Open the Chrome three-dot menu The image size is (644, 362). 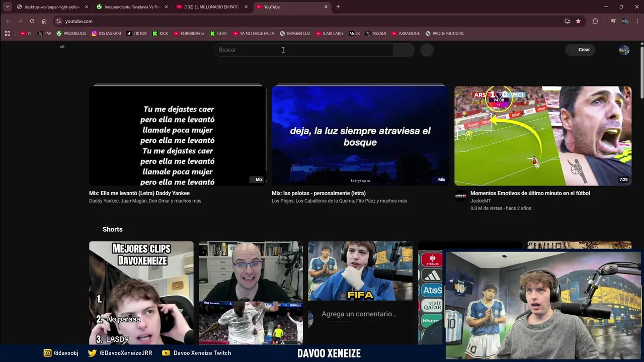[637, 21]
